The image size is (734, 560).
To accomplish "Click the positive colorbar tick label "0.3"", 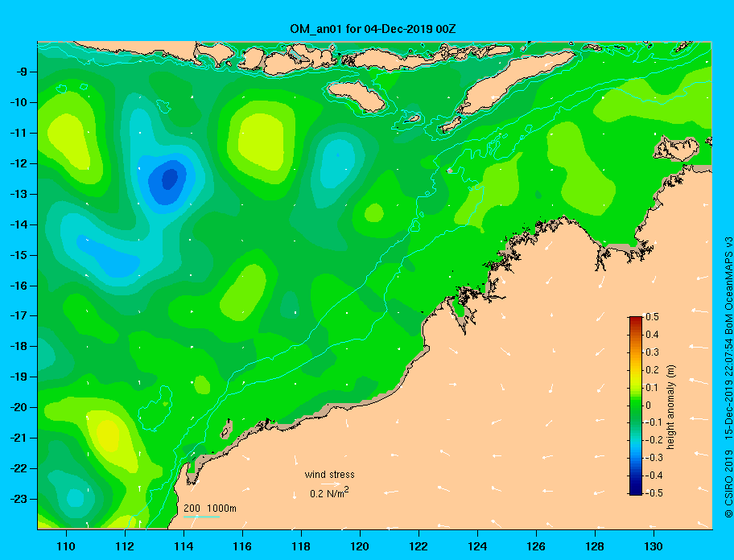I will (652, 352).
